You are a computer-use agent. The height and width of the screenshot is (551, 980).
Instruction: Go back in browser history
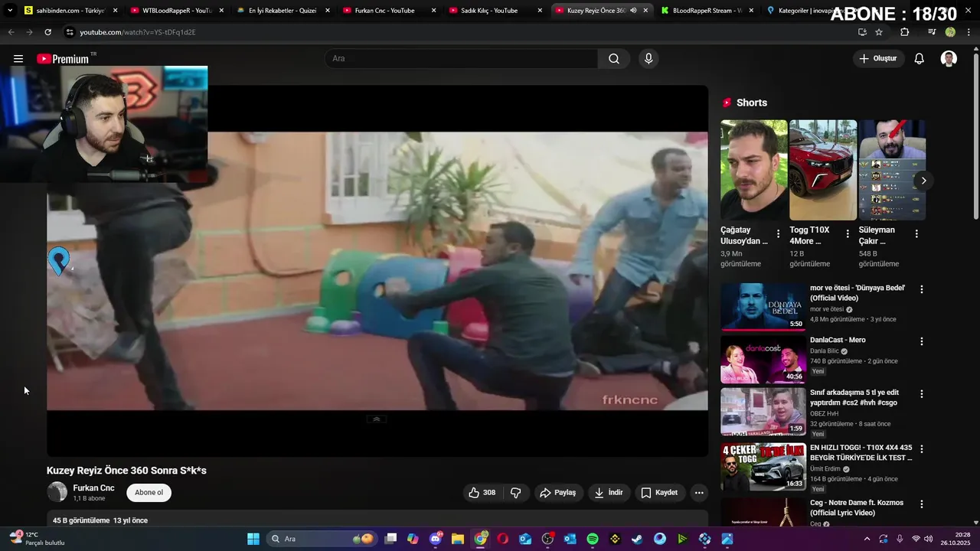11,32
